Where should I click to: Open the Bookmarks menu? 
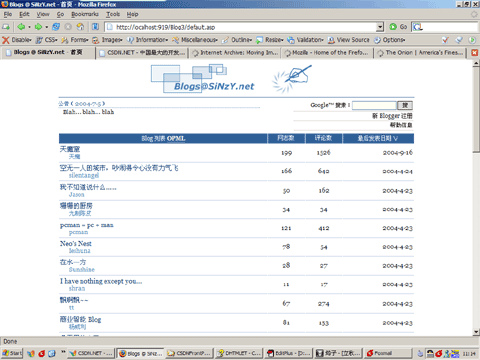pos(85,14)
